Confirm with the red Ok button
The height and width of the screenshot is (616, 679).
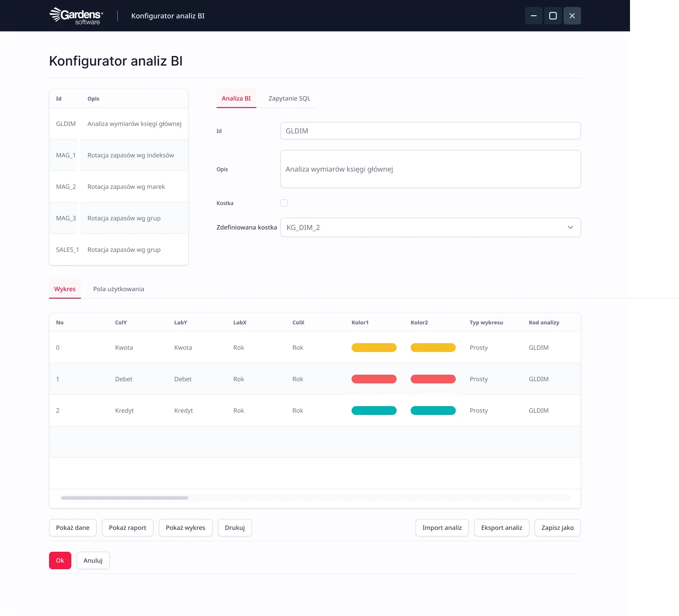coord(60,560)
